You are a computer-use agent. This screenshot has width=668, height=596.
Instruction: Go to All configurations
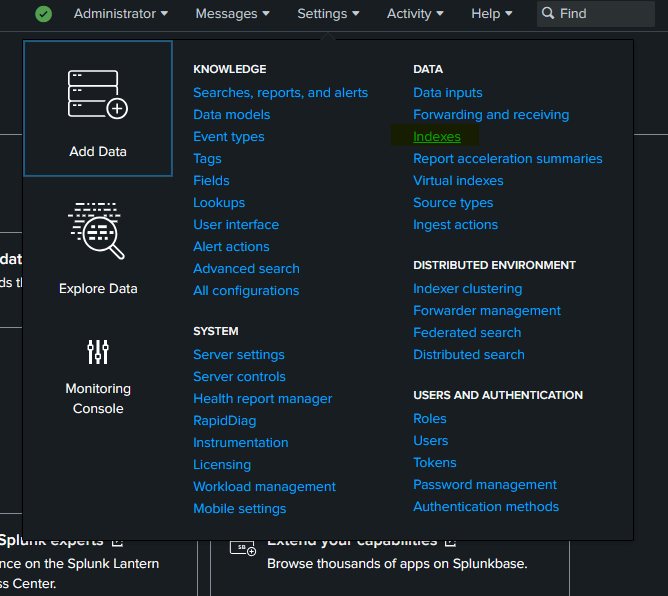246,291
